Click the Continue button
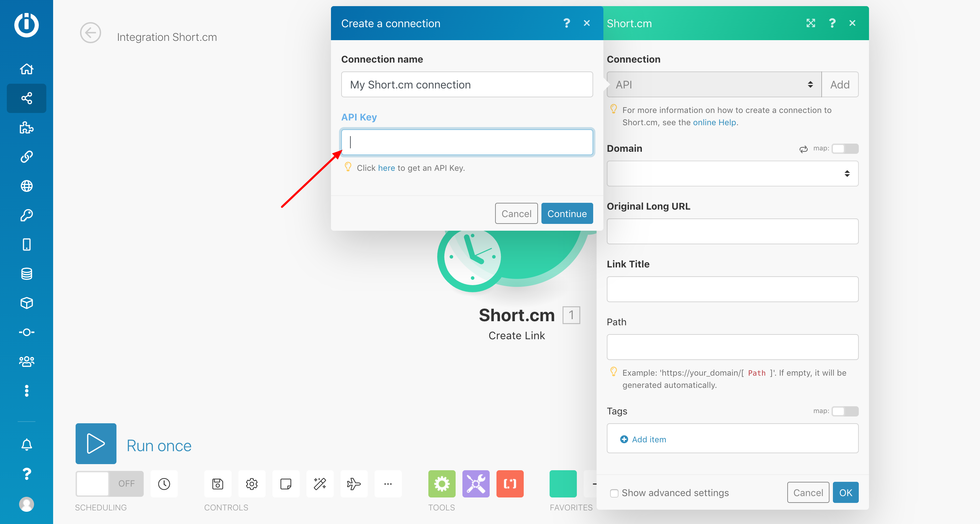The width and height of the screenshot is (980, 524). click(567, 214)
